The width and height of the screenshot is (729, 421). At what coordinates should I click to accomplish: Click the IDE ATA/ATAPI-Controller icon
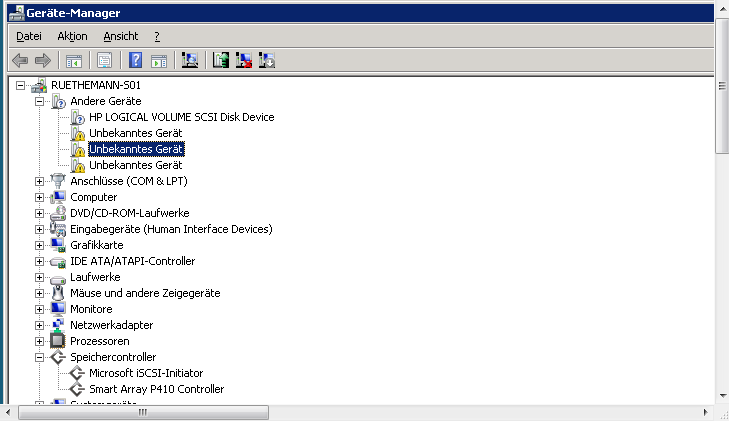pos(58,262)
